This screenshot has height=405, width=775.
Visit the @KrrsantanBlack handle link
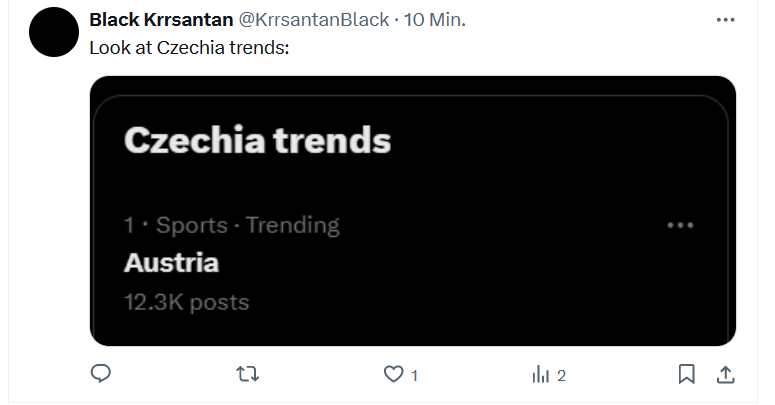pos(313,20)
